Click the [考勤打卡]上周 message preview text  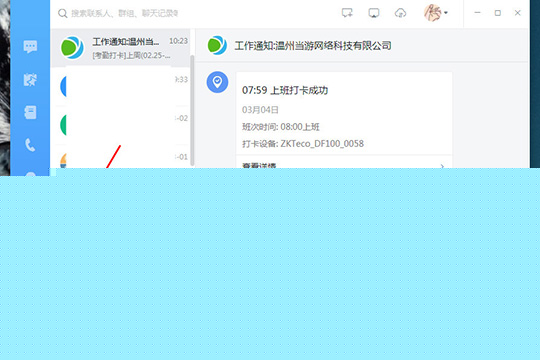(131, 55)
